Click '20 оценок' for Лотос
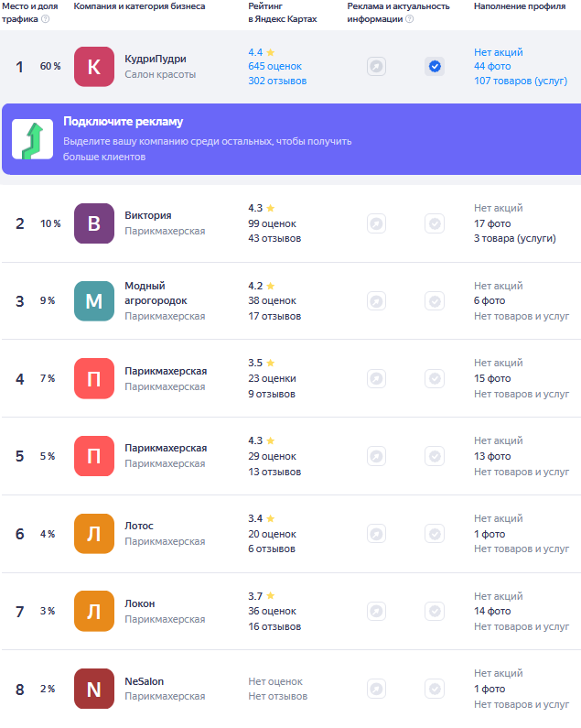581x728 pixels. point(272,534)
